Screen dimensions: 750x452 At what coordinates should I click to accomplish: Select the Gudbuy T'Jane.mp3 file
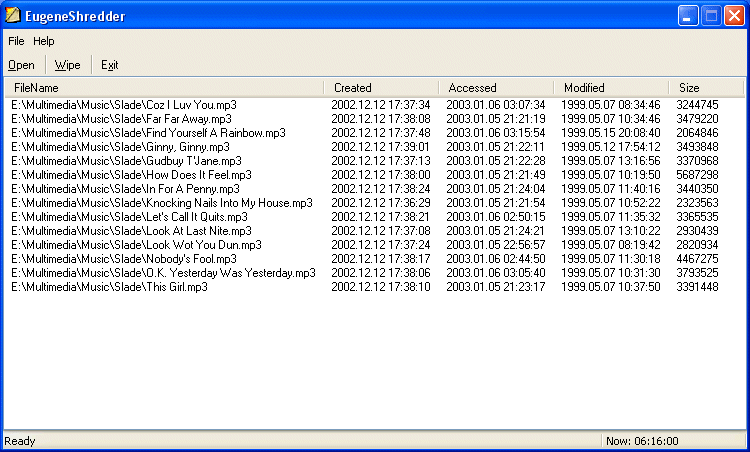coord(126,161)
